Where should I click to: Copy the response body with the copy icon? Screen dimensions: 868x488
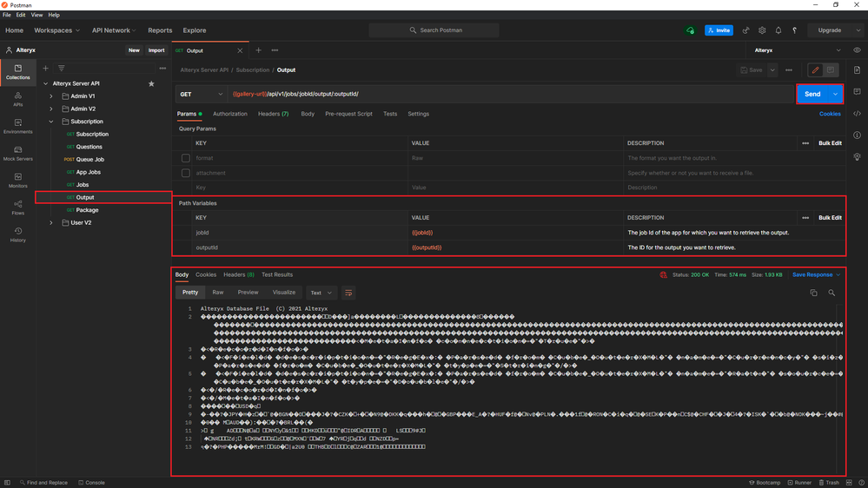[814, 293]
